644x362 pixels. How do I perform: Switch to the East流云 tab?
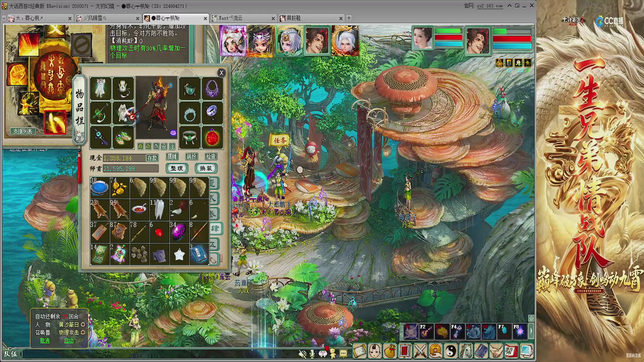(x=244, y=18)
